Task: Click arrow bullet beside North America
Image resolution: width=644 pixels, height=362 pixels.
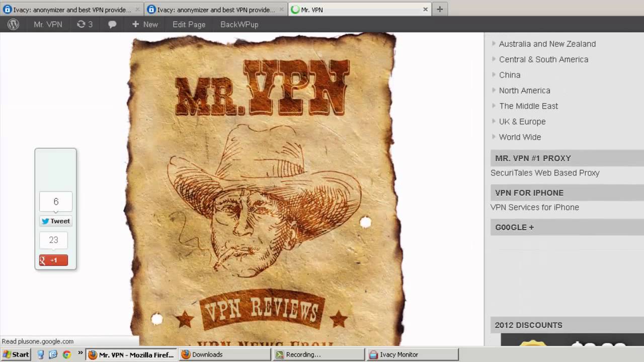Action: click(494, 90)
